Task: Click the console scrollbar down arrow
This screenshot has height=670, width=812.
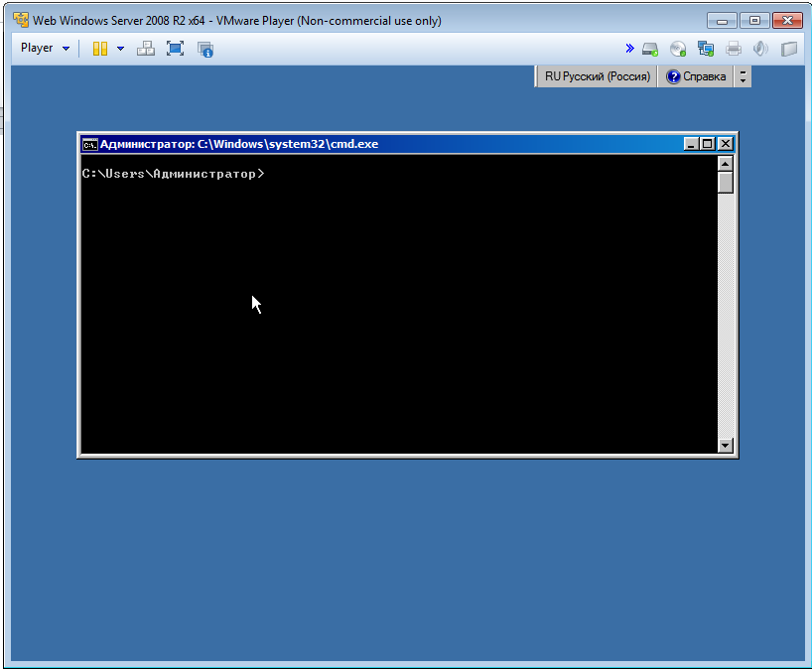Action: 725,445
